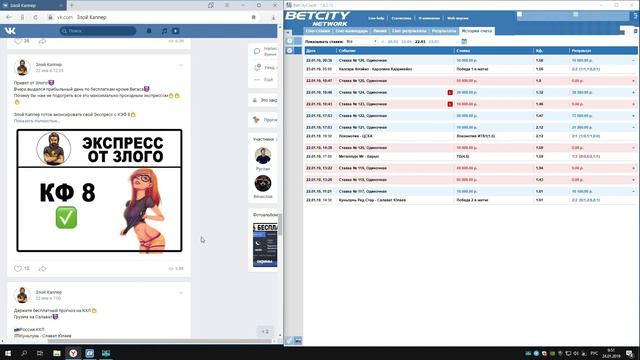Switch to Yandex Browser on the taskbar
This screenshot has height=360, width=640.
pyautogui.click(x=73, y=353)
